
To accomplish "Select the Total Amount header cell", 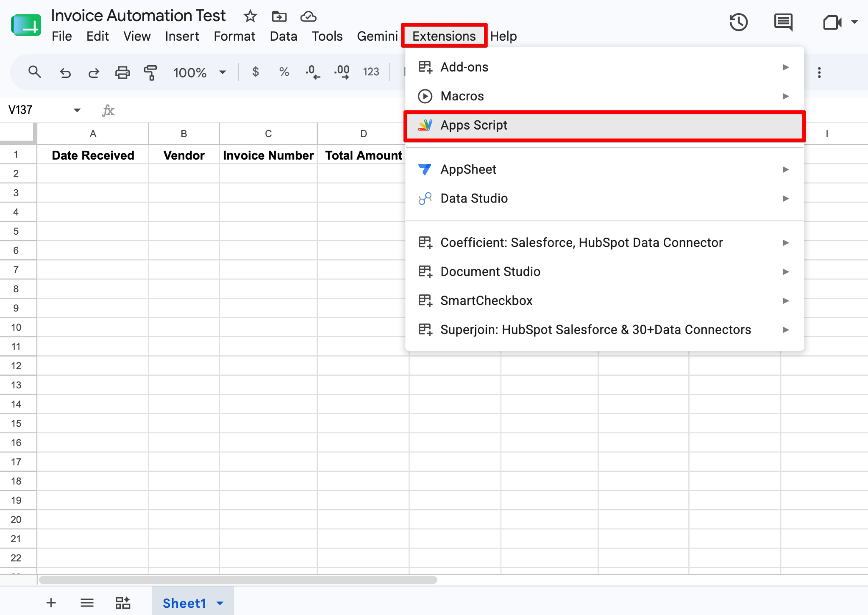I will click(363, 155).
